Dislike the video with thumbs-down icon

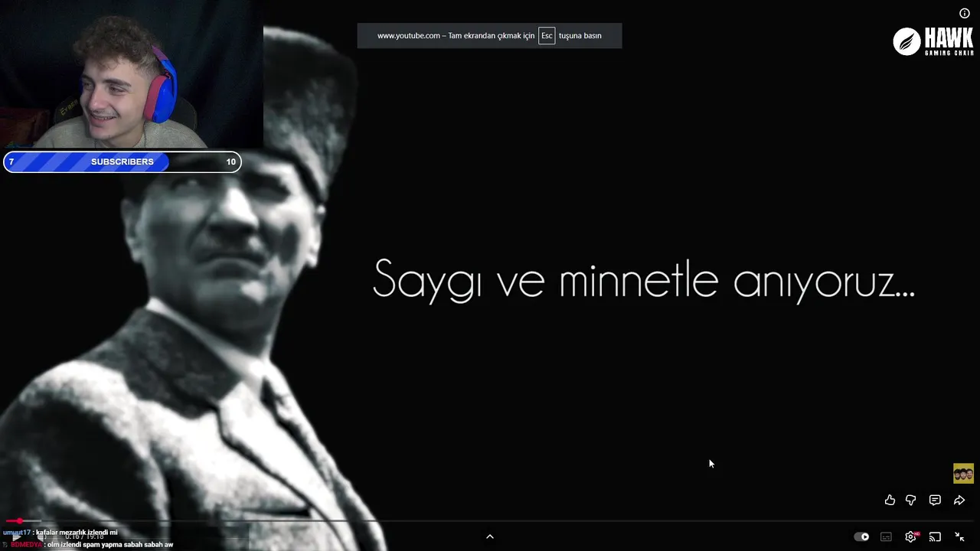(x=911, y=500)
